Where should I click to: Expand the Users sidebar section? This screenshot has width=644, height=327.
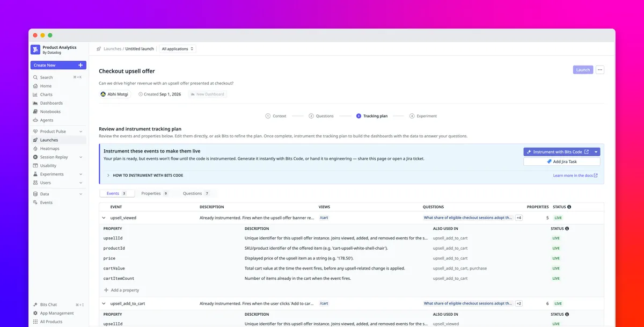(x=81, y=183)
